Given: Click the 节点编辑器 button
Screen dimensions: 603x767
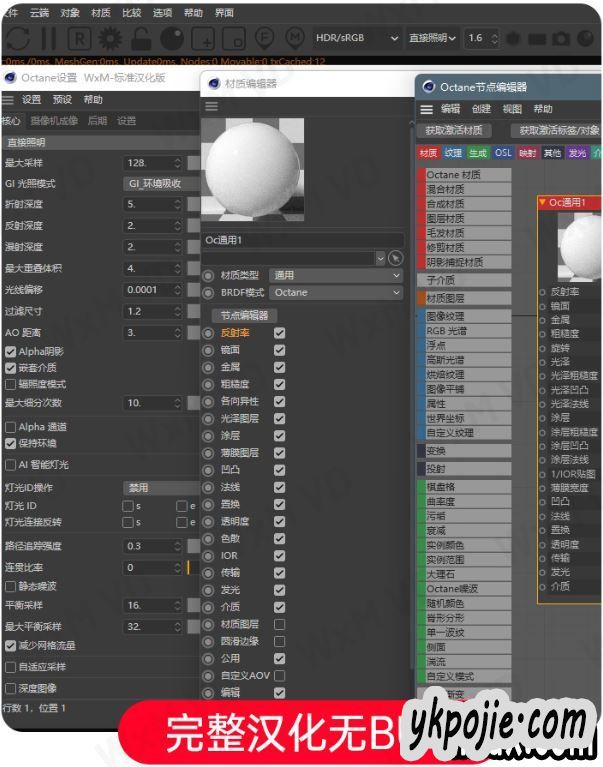Looking at the screenshot, I should [x=243, y=315].
